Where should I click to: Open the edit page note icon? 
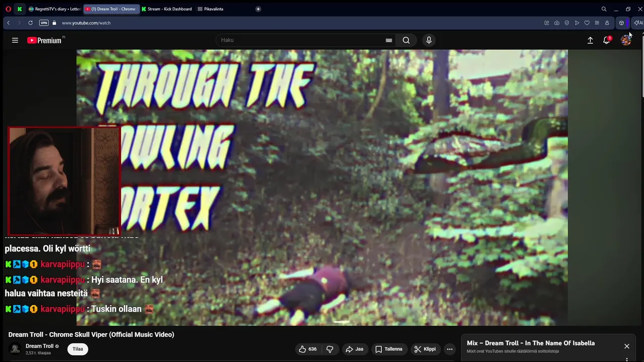pyautogui.click(x=546, y=23)
